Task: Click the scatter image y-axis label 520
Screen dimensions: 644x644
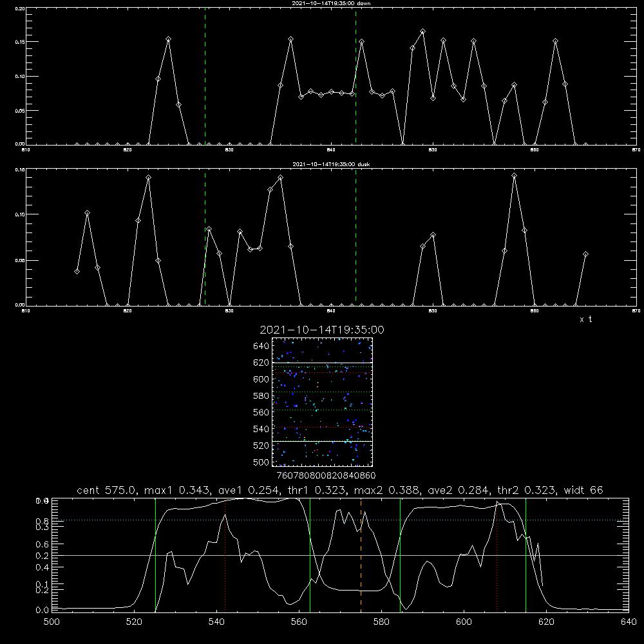Action: 261,446
